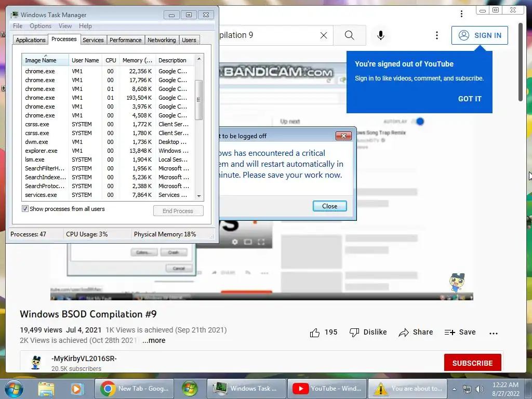Close the logged off dialog with red X
This screenshot has height=399, width=532.
pyautogui.click(x=343, y=136)
